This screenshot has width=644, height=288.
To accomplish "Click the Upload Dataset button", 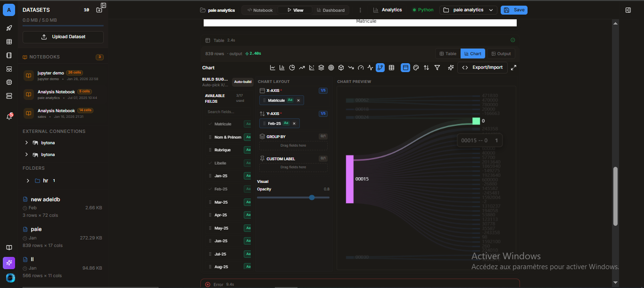I will click(x=63, y=37).
